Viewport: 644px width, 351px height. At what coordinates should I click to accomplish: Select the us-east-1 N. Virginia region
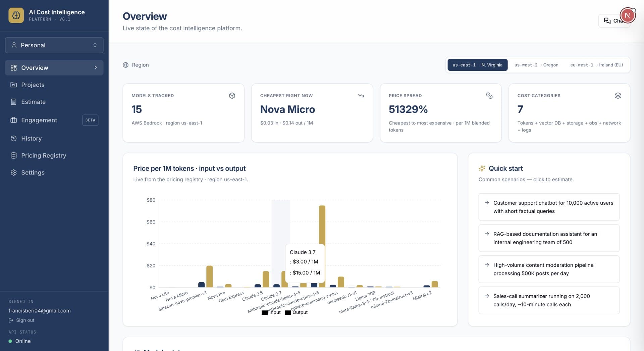(477, 65)
